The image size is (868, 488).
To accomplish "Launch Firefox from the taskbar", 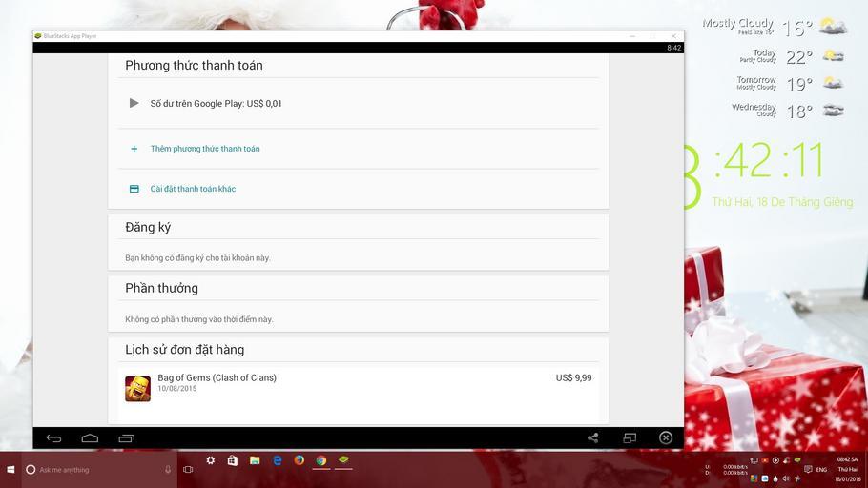I will 300,460.
